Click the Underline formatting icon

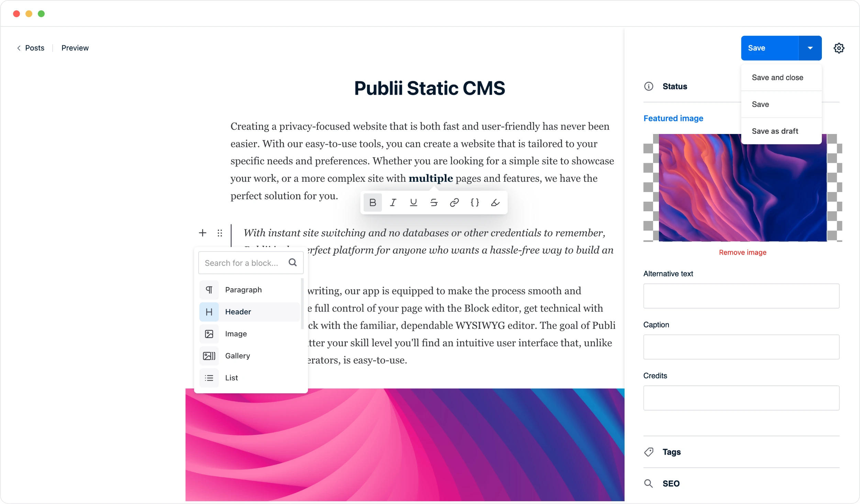coord(414,202)
